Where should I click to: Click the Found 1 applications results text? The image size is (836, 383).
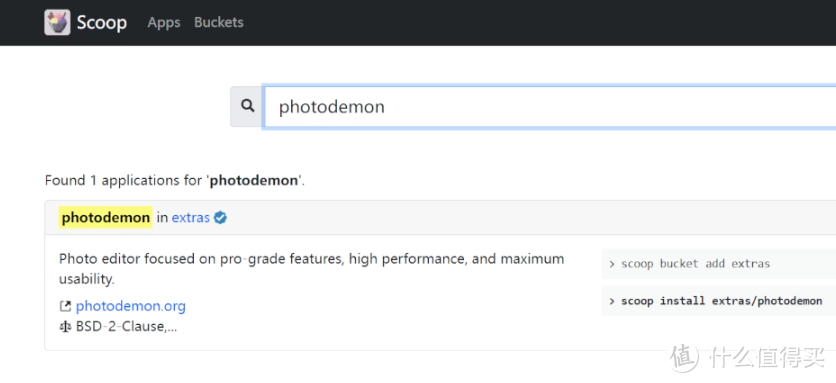pyautogui.click(x=175, y=180)
